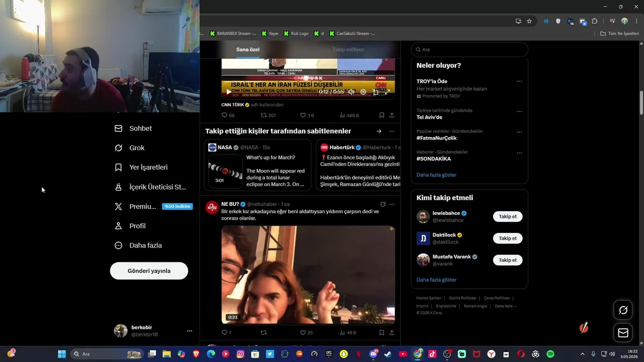Play the CNN TÜRK video
The width and height of the screenshot is (644, 362).
click(228, 92)
